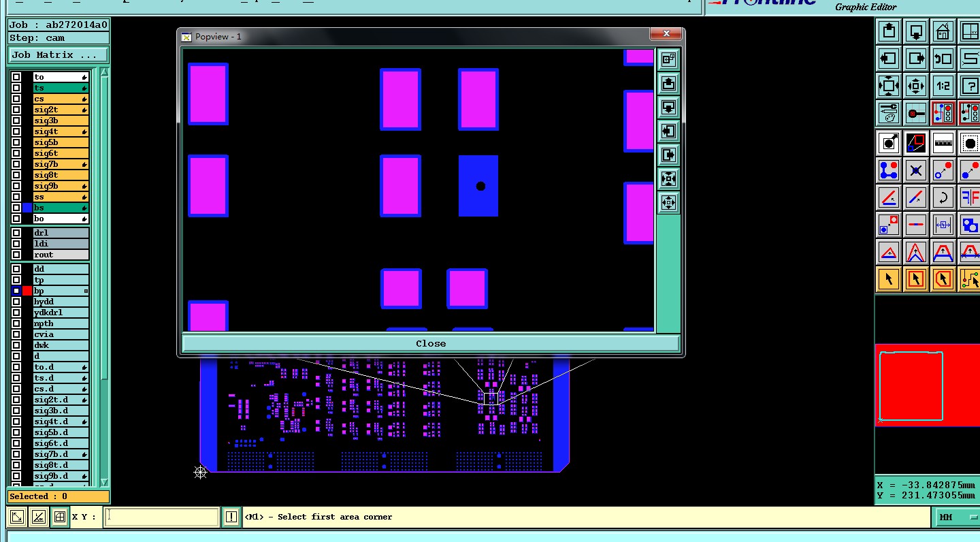Click the curved rotate arrow icon
Screen dimensions: 980x542
coord(943,197)
